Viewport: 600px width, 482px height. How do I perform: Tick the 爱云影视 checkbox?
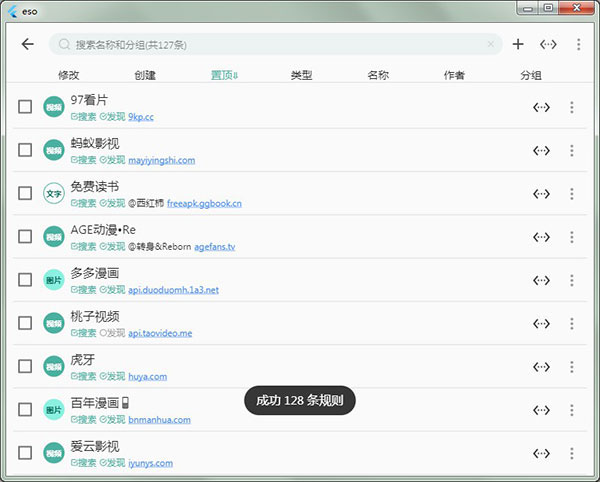point(25,453)
